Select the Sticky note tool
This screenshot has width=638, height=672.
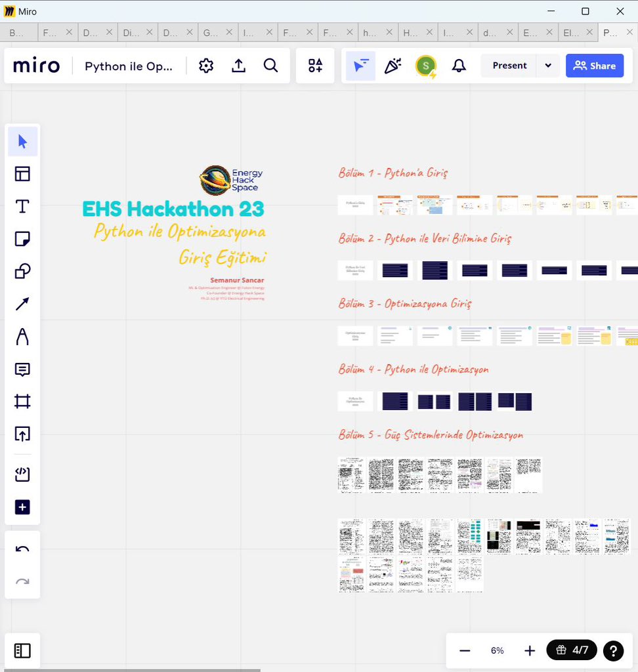pos(23,239)
